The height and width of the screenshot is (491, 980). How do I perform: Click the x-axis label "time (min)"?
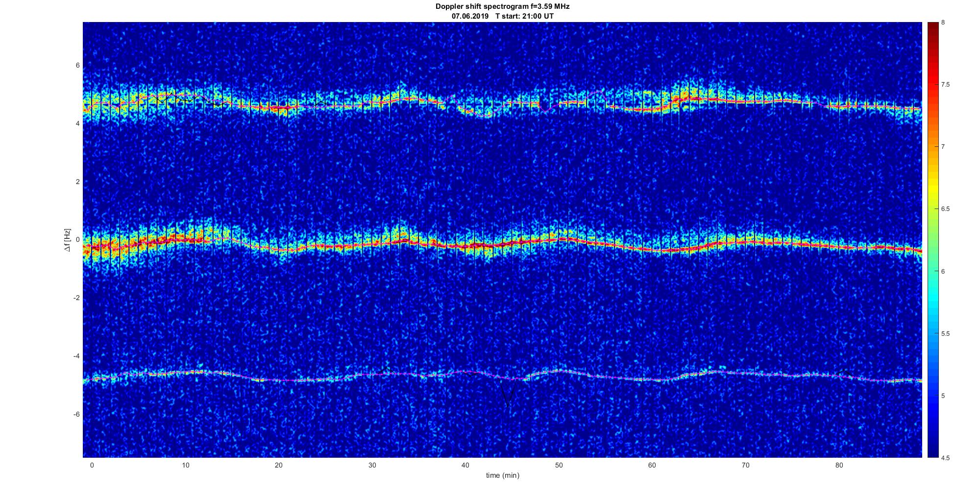[503, 475]
